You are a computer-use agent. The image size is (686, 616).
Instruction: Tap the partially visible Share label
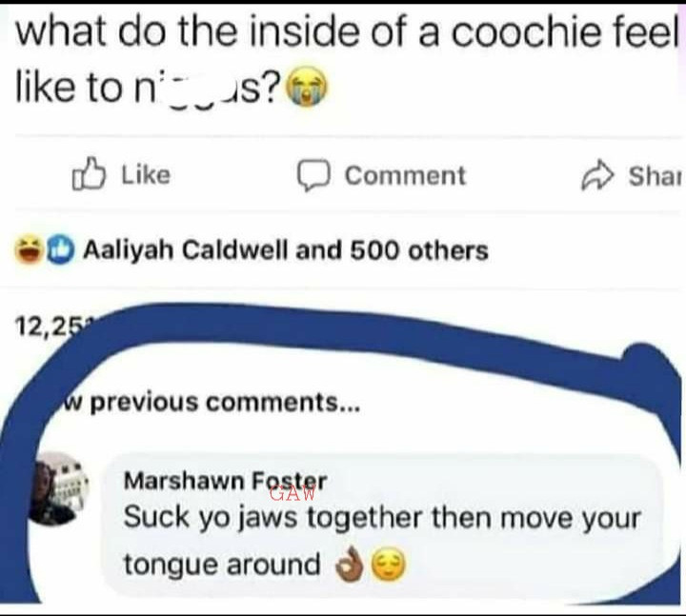pyautogui.click(x=655, y=176)
